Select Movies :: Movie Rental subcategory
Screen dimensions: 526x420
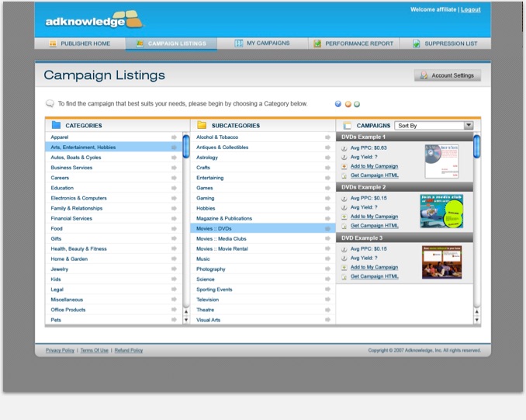263,248
